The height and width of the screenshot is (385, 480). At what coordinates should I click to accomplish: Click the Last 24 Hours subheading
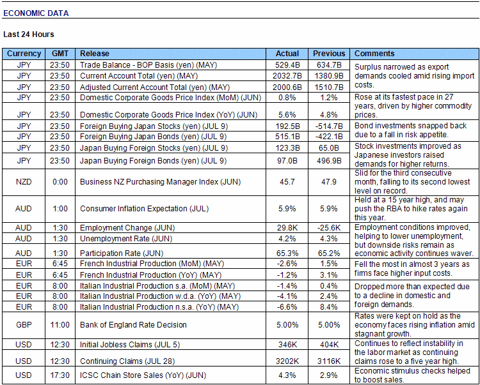pos(29,34)
